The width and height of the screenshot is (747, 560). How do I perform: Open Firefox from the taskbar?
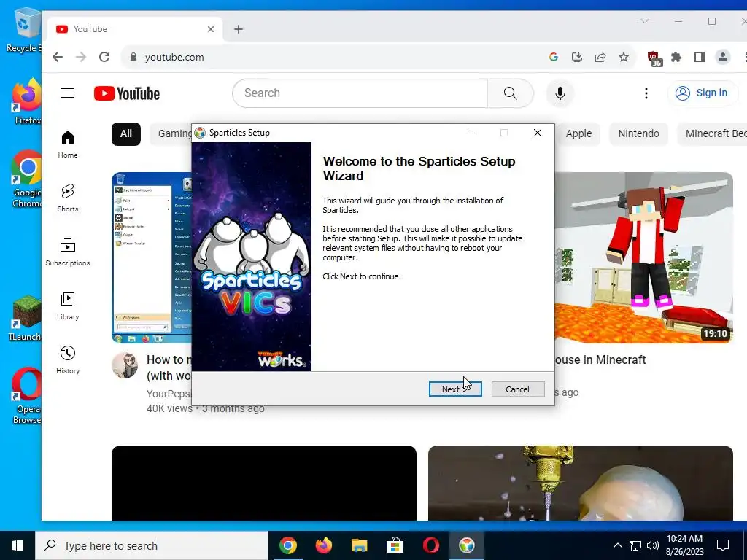(x=323, y=545)
